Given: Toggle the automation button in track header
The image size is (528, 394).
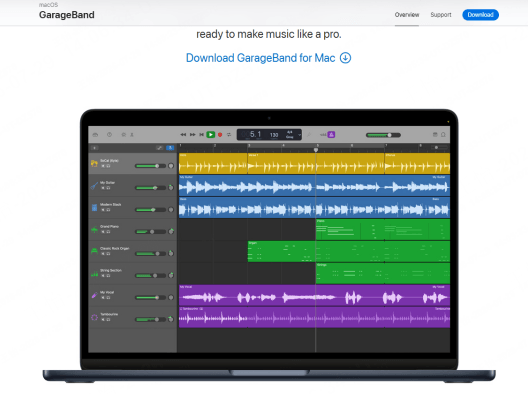Looking at the screenshot, I should point(160,148).
